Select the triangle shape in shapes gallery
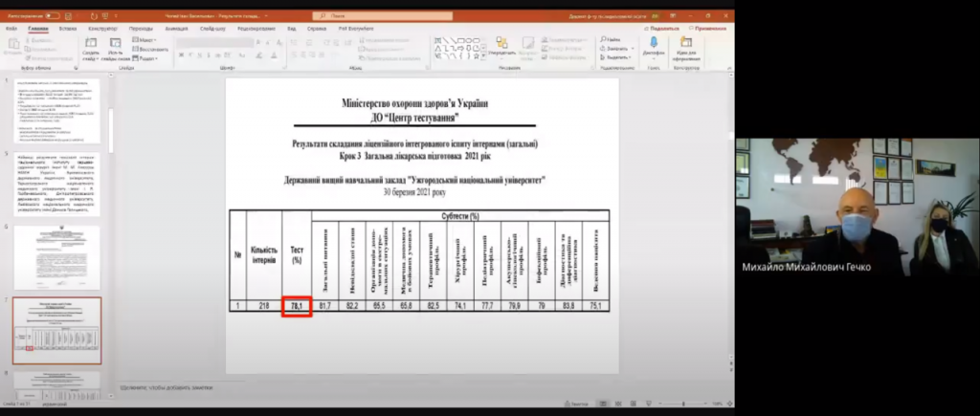 point(438,48)
